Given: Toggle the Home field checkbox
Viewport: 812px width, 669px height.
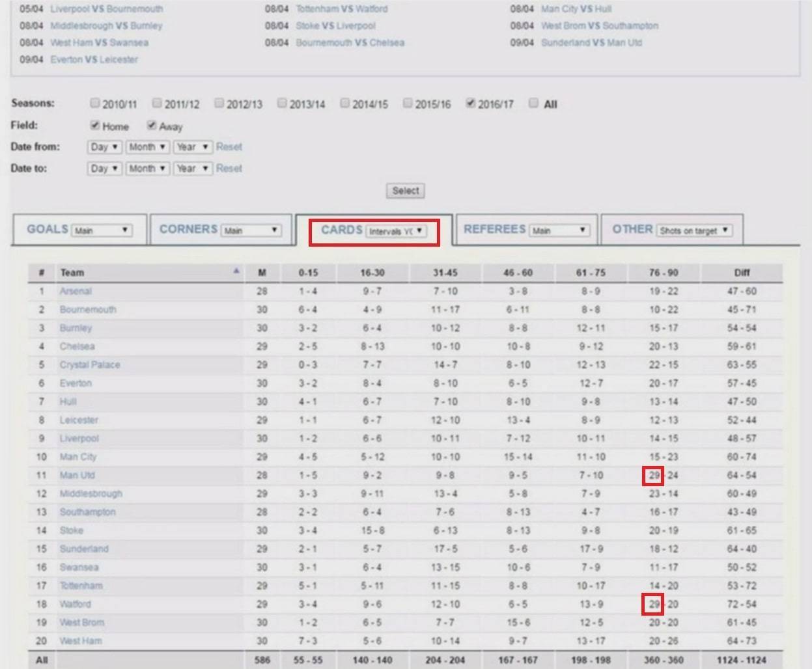Looking at the screenshot, I should [95, 125].
